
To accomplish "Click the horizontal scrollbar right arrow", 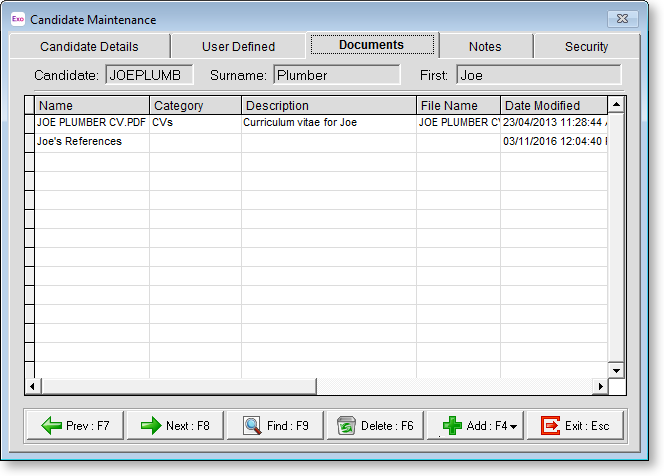I will tap(600, 386).
